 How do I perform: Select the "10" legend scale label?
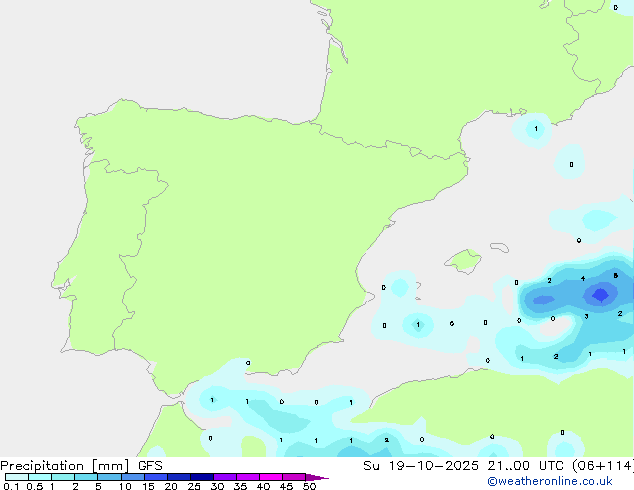[125, 486]
